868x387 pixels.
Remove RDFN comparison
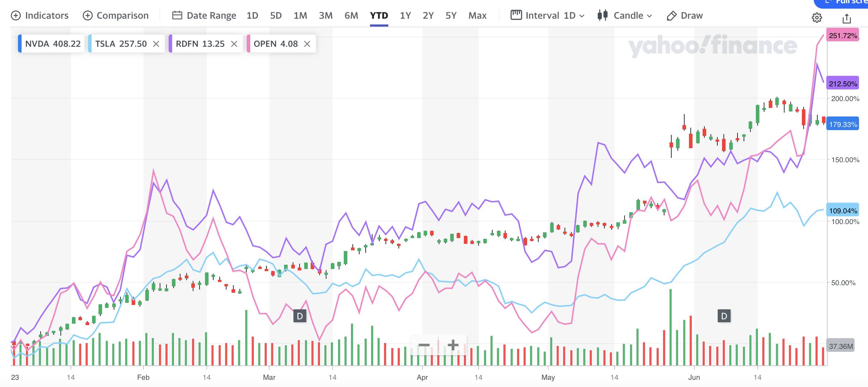click(234, 44)
